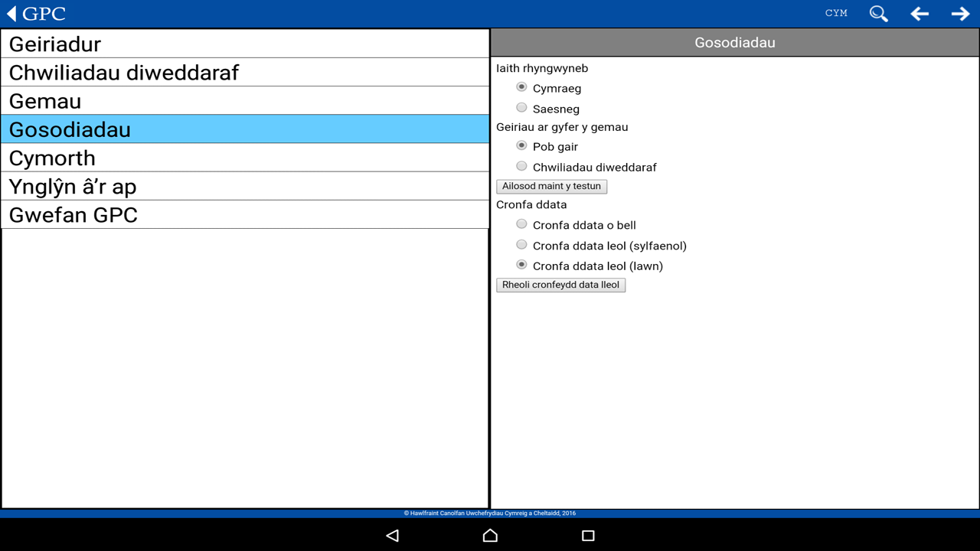
Task: Select the Saesneg interface language option
Action: click(521, 107)
